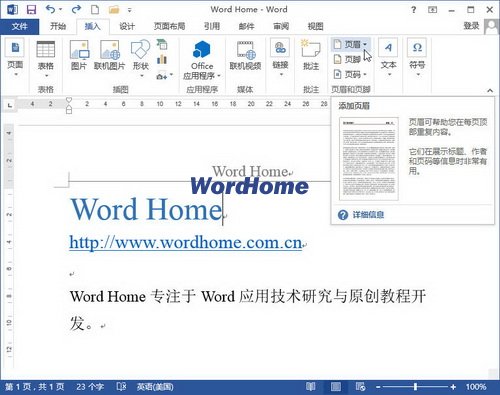Click the 100% zoom level
Screen dimensions: 500x395
click(x=476, y=387)
